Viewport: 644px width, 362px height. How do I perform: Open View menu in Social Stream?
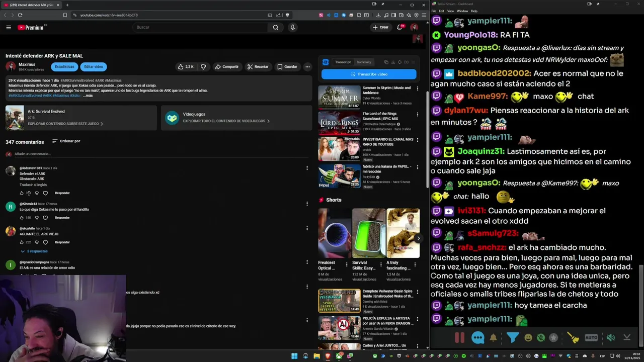click(x=450, y=11)
